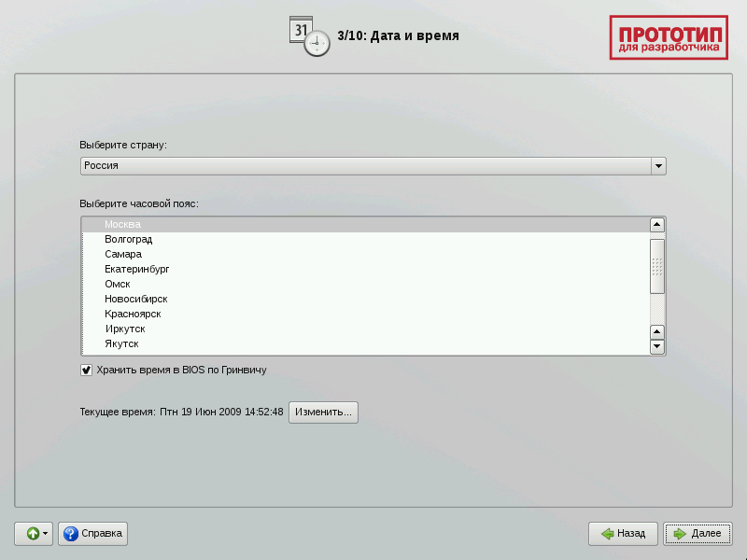Click the calendar clock icon in header

click(309, 36)
